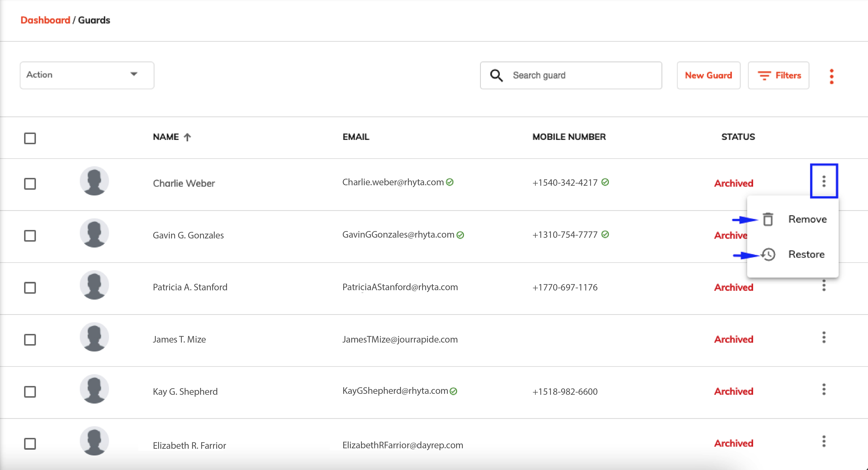The height and width of the screenshot is (470, 868).
Task: Click the name Kay G. Shepherd
Action: pos(185,391)
